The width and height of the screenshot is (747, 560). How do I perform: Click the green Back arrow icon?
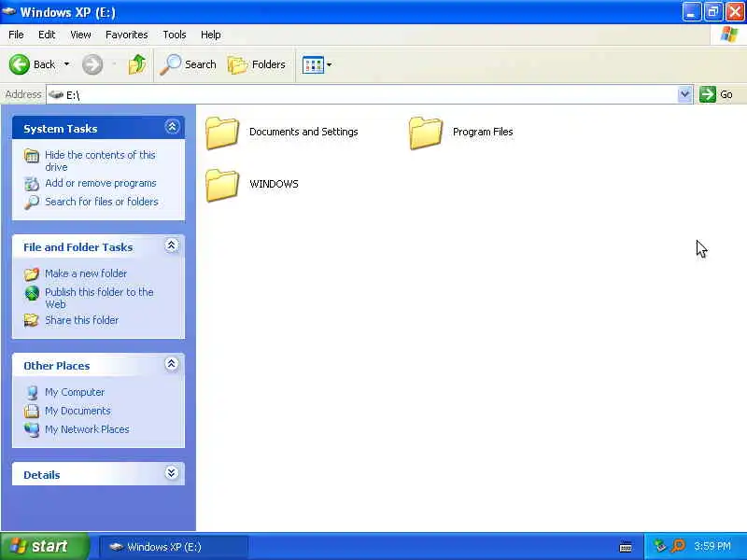(x=20, y=64)
